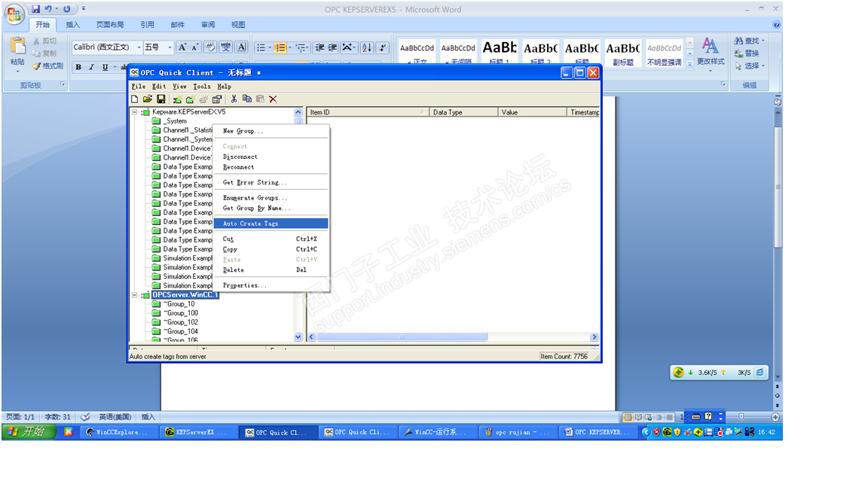Click the red X Delete toolbar icon
Viewport: 868px width, 488px height.
[x=273, y=99]
